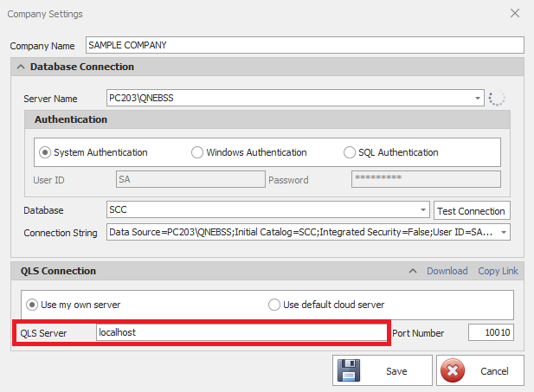534x392 pixels.
Task: Click the server refresh spinner icon
Action: 497,99
